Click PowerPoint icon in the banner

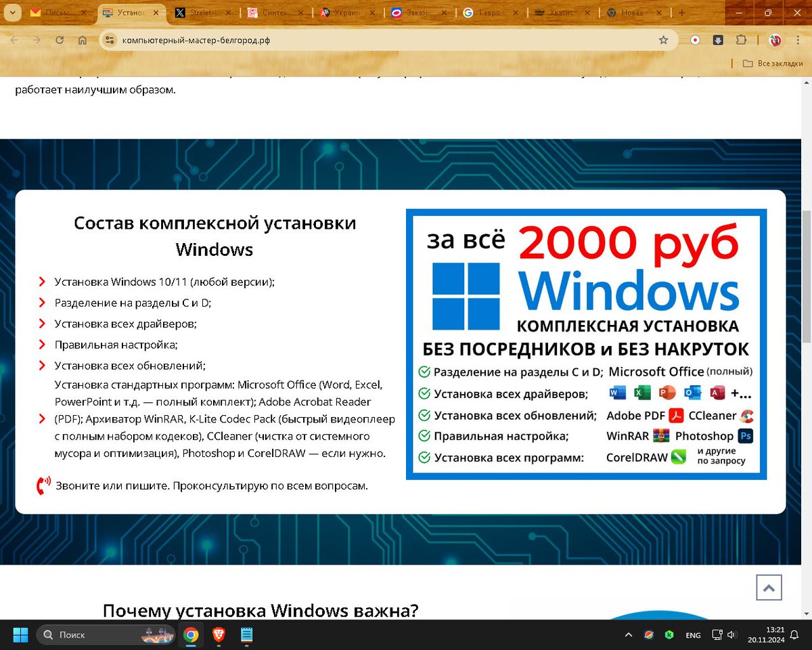click(667, 393)
